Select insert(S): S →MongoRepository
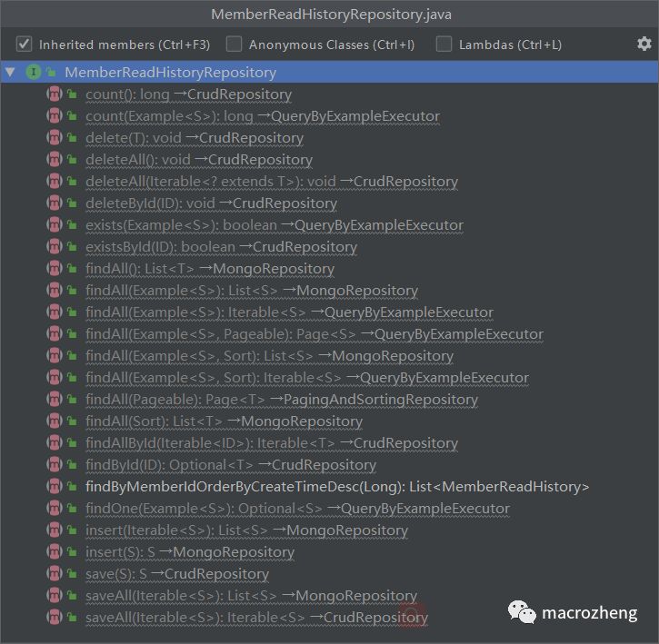 [190, 552]
